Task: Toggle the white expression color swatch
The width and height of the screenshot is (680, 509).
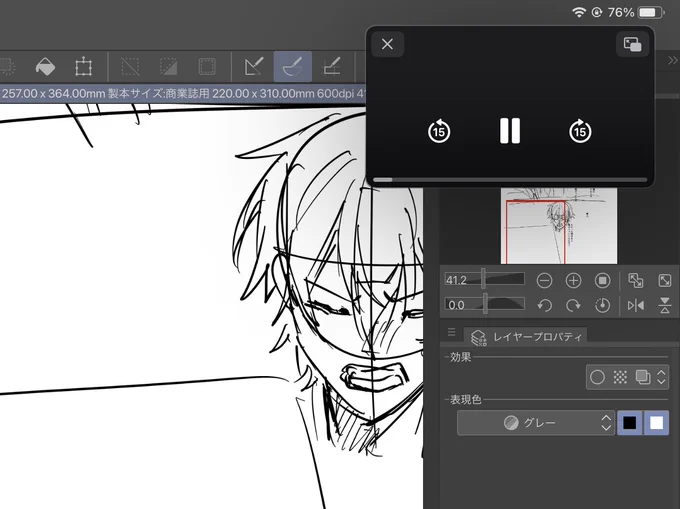Action: pyautogui.click(x=656, y=423)
